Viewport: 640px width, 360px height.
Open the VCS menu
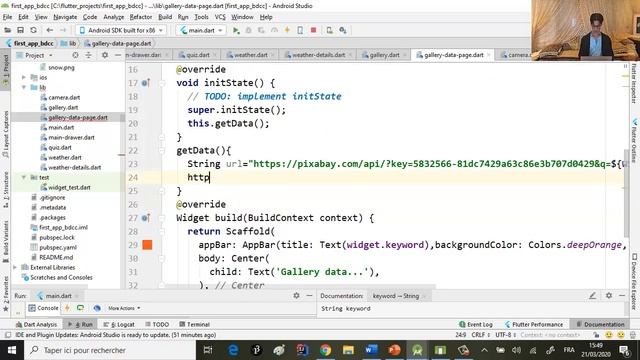pos(220,17)
